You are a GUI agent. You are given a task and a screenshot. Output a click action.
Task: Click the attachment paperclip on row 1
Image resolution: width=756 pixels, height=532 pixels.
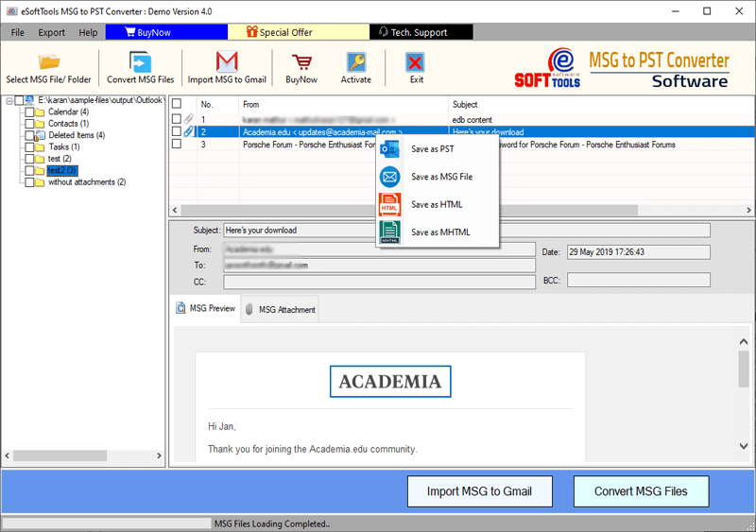point(188,119)
